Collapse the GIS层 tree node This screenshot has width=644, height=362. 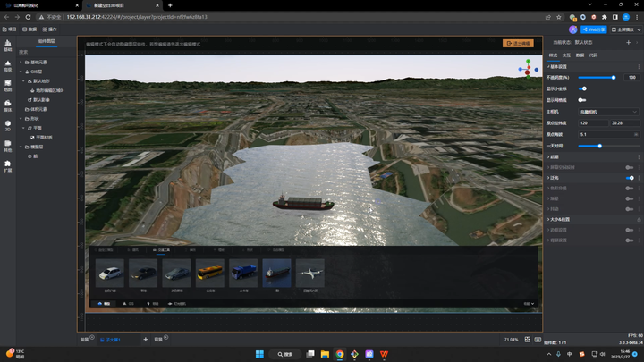(x=22, y=72)
